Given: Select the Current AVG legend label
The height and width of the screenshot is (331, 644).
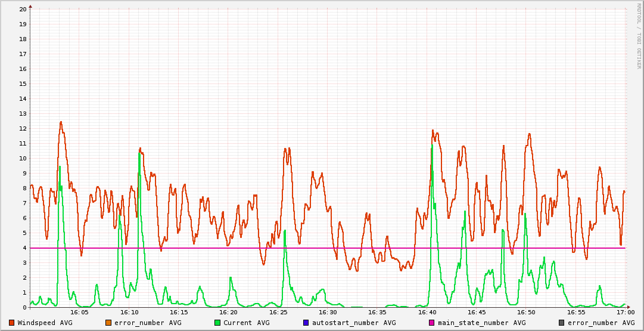Looking at the screenshot, I should point(246,323).
